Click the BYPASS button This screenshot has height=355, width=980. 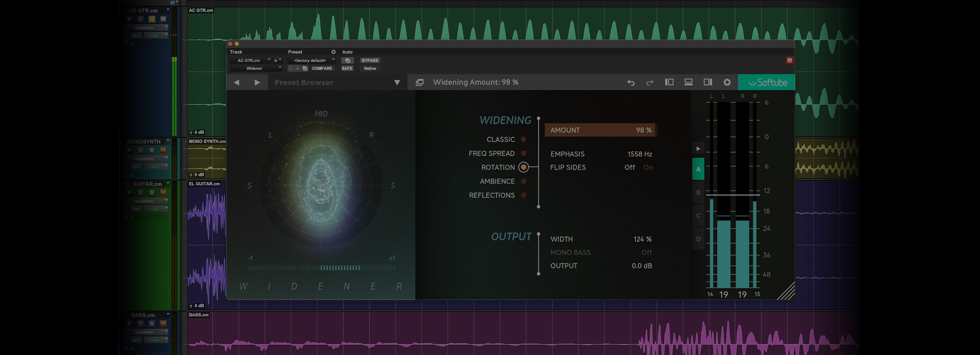pos(369,61)
